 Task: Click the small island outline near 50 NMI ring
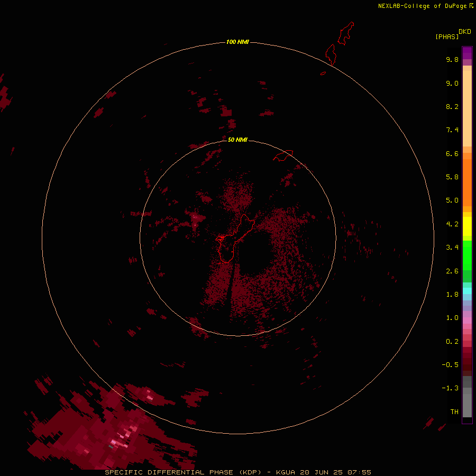coord(283,155)
